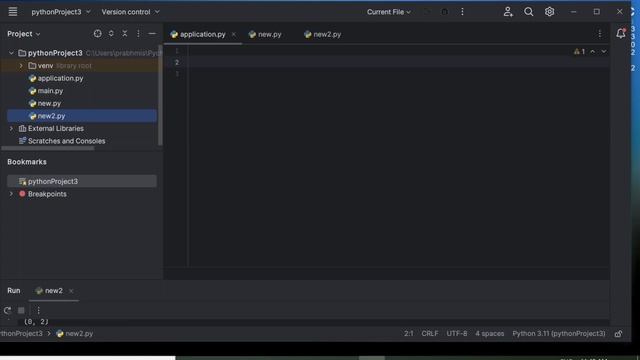Open the Current File run configuration dropdown

pos(389,12)
